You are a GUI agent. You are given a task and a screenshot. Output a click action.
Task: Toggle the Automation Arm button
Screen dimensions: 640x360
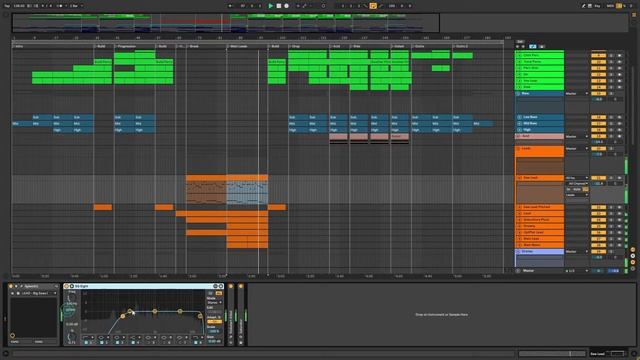tap(304, 6)
